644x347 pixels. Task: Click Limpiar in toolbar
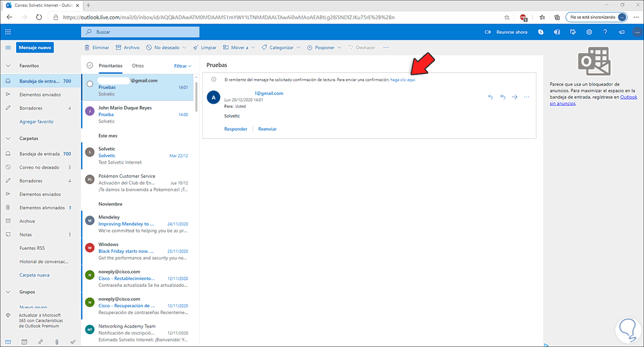pyautogui.click(x=205, y=47)
